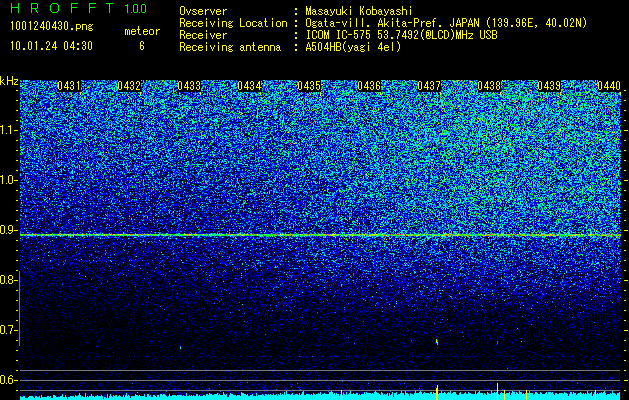Click the 0.7 kHz axis label
This screenshot has height=400, width=629.
point(8,330)
